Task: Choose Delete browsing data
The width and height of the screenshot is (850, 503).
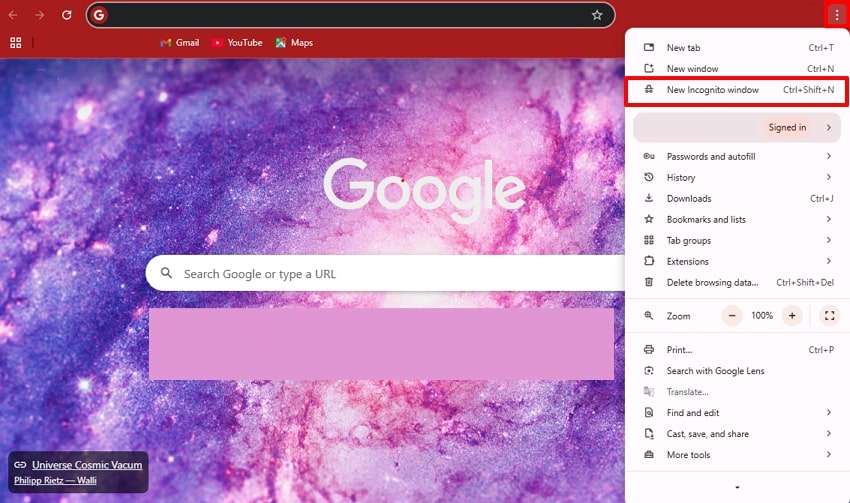Action: pos(737,282)
